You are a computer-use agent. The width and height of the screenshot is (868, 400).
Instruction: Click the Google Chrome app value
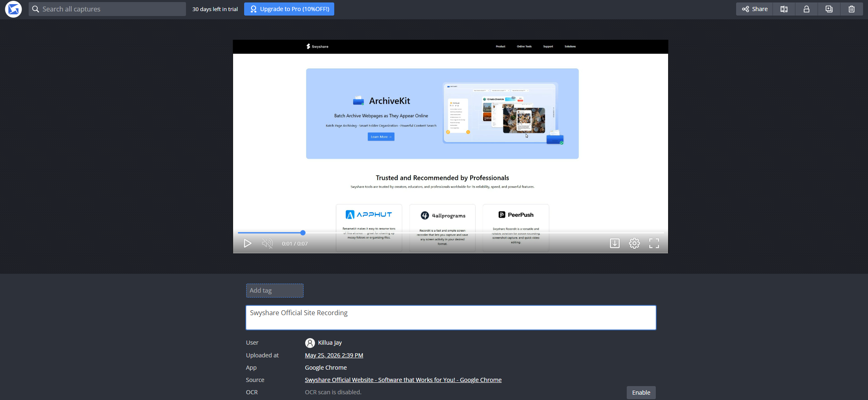[326, 368]
